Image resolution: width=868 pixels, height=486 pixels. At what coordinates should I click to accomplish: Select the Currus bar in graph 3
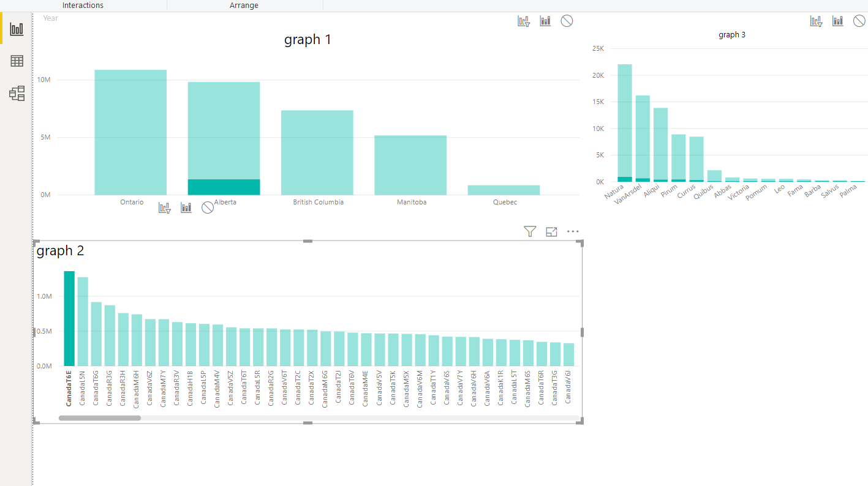pos(696,159)
